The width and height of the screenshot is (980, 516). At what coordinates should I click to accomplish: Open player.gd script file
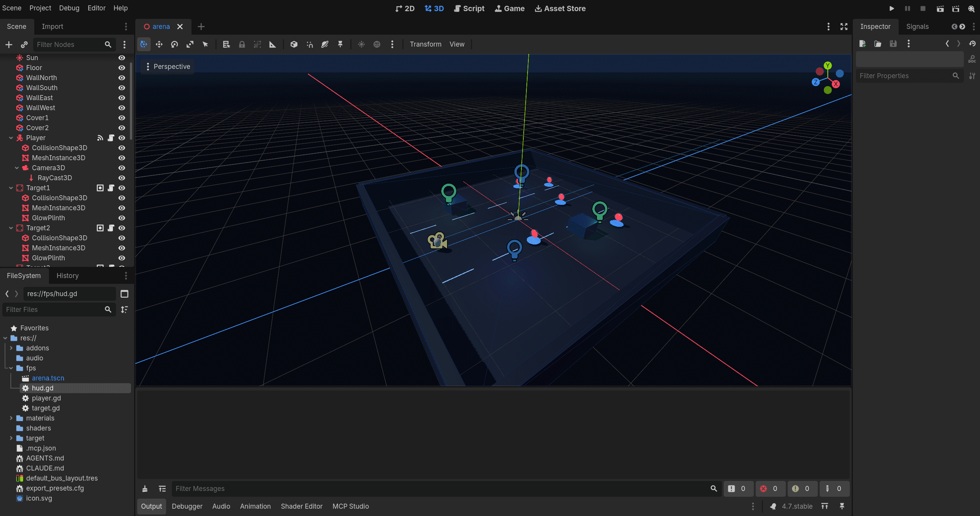(46, 398)
